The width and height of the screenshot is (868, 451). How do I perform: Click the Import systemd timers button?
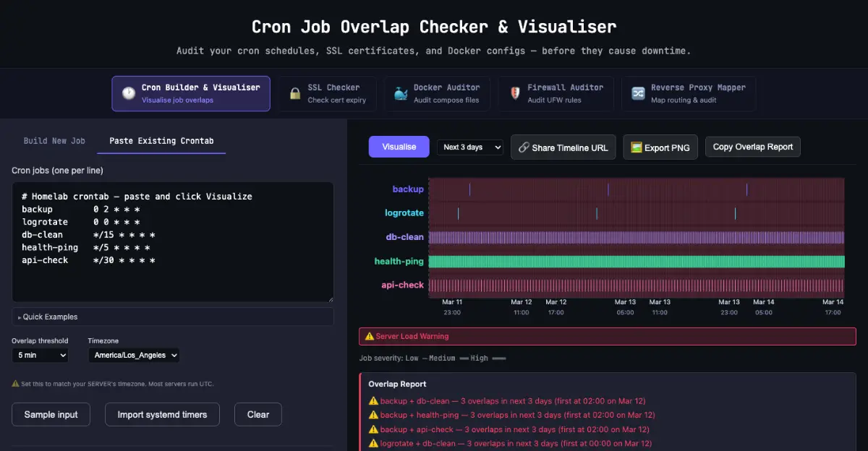[162, 414]
